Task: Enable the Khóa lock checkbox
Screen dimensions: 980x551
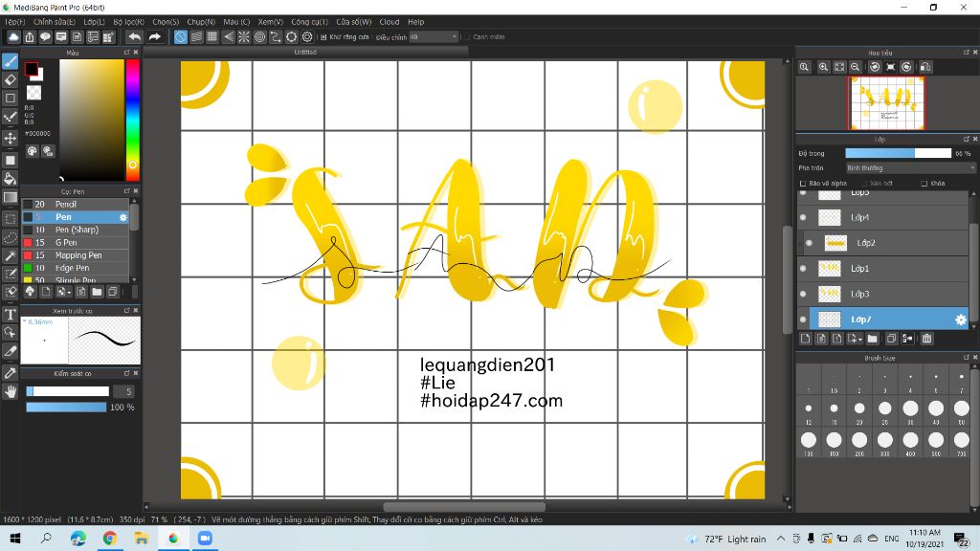Action: click(x=924, y=184)
